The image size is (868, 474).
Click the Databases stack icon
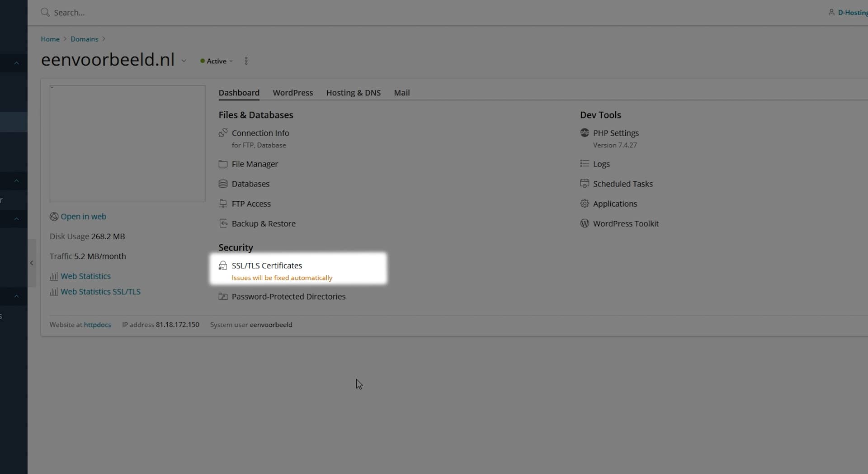[223, 184]
